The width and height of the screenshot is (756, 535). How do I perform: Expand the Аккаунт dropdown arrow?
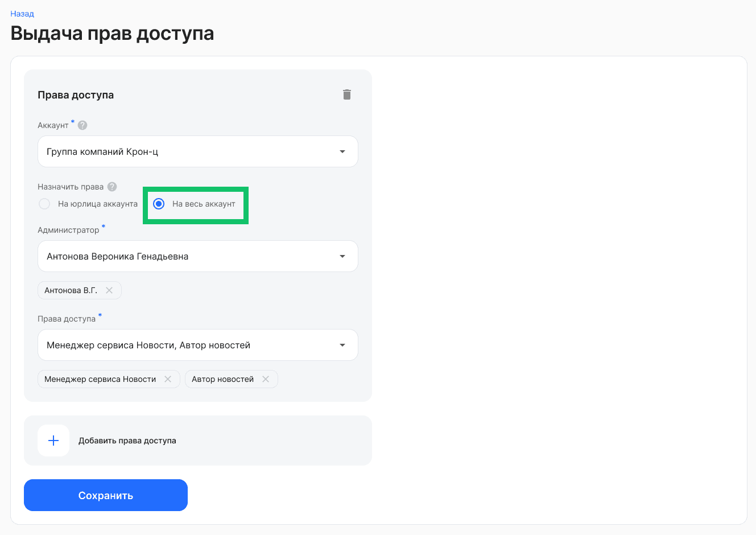(x=342, y=151)
